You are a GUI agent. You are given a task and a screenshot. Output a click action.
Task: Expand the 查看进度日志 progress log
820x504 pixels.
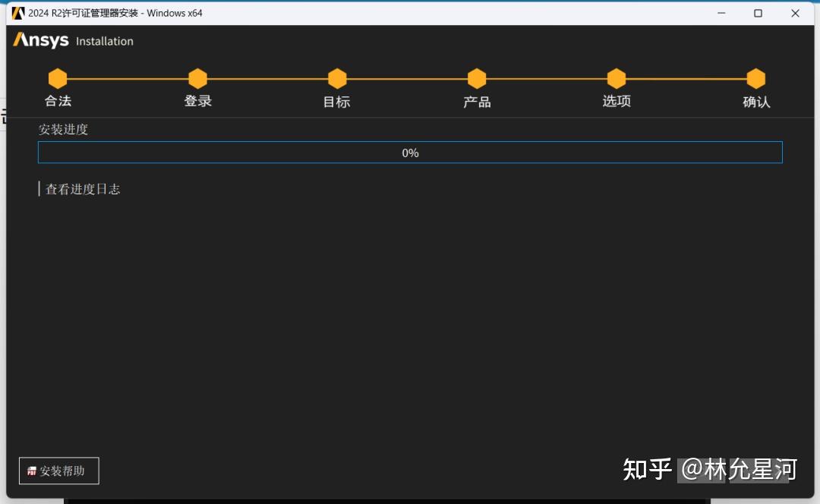click(x=82, y=188)
